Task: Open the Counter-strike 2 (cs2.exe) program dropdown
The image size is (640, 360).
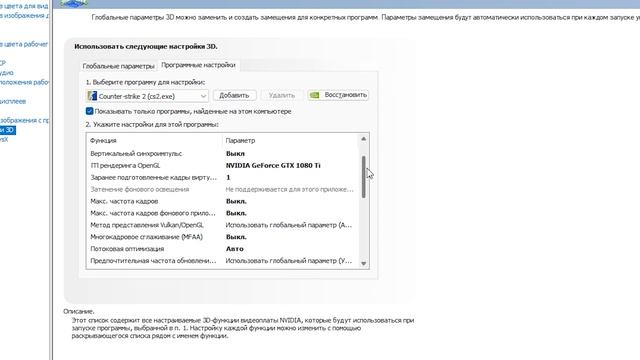Action: coord(147,96)
